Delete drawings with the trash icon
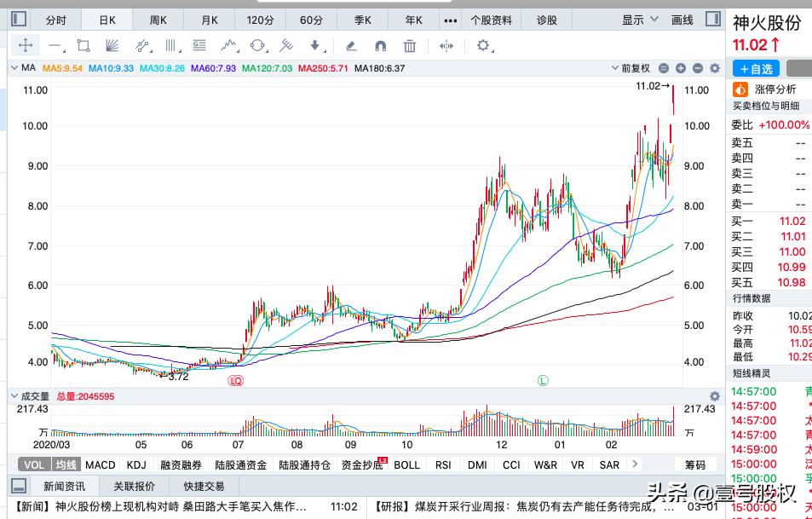This screenshot has width=812, height=519. (x=410, y=46)
